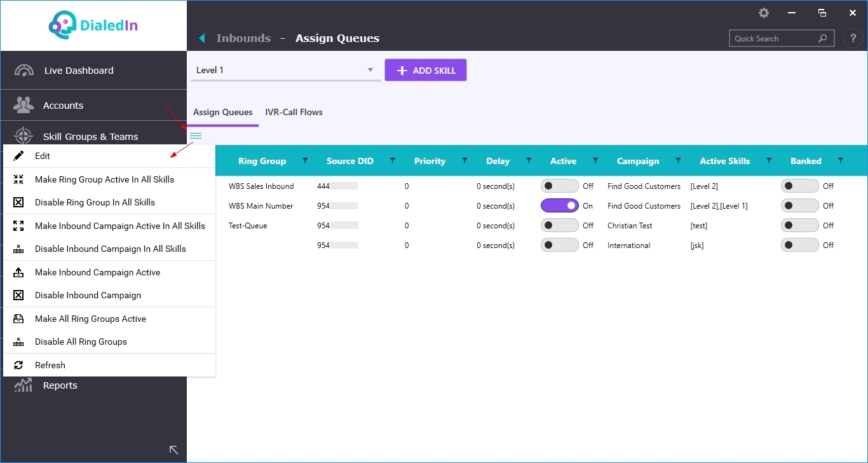Screen dimensions: 868x463
Task: Click the Reports chart icon
Action: coord(24,385)
